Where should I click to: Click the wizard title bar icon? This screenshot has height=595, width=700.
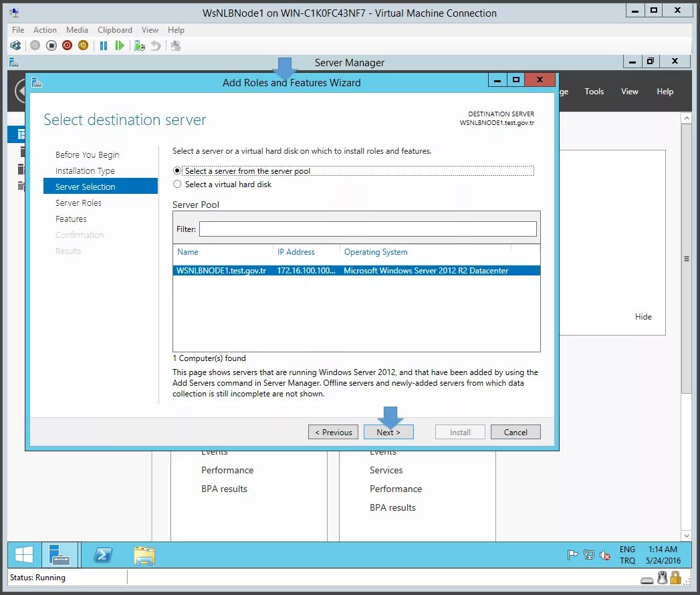pos(37,83)
